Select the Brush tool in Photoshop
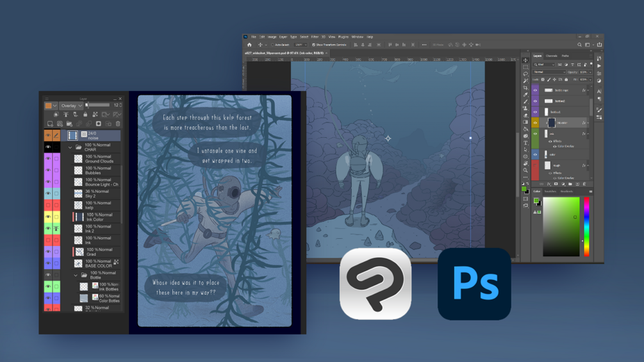Screen dimensions: 644x362 [525, 101]
